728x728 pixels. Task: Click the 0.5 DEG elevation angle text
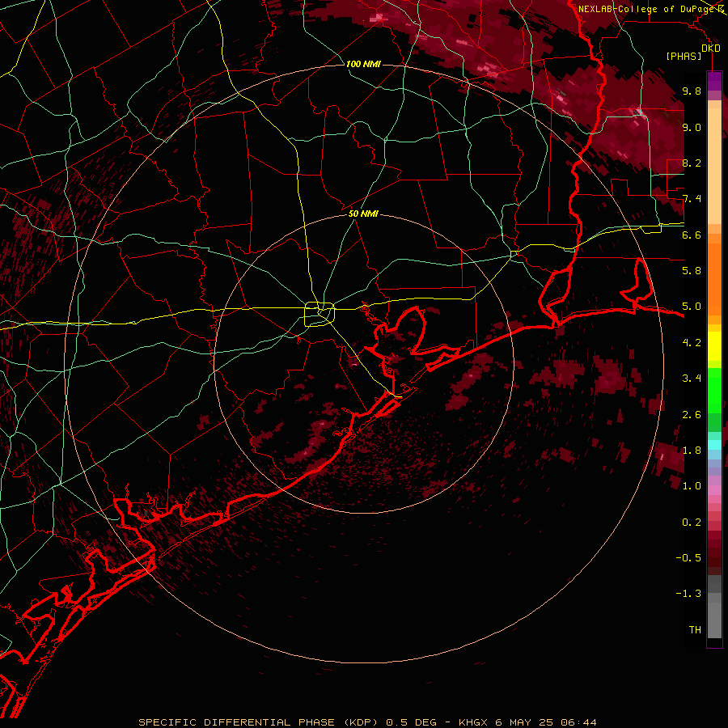coord(412,722)
